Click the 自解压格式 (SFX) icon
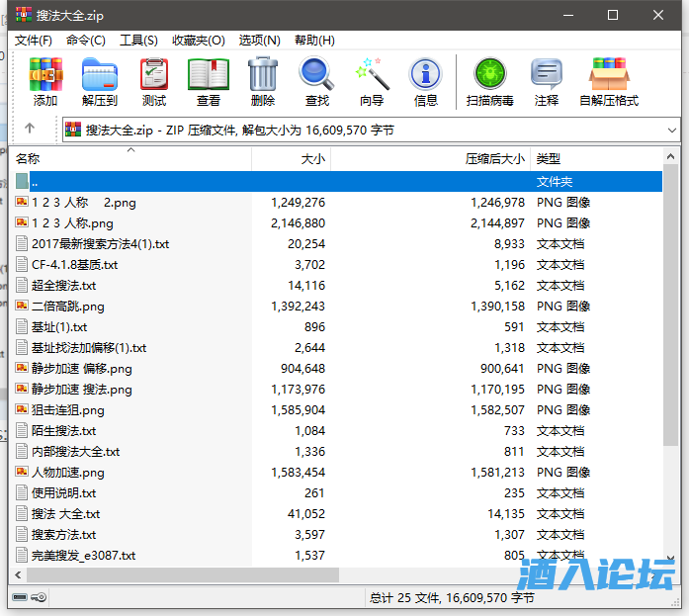The image size is (689, 616). click(x=609, y=81)
